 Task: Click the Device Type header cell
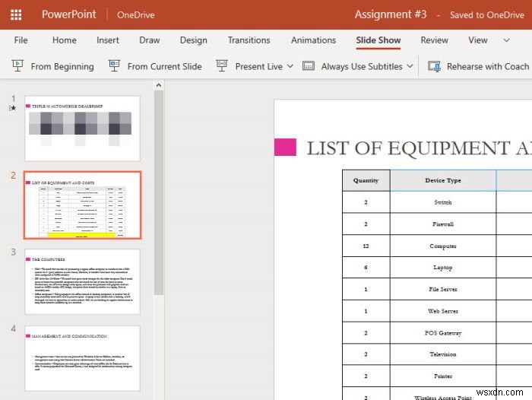pos(443,180)
